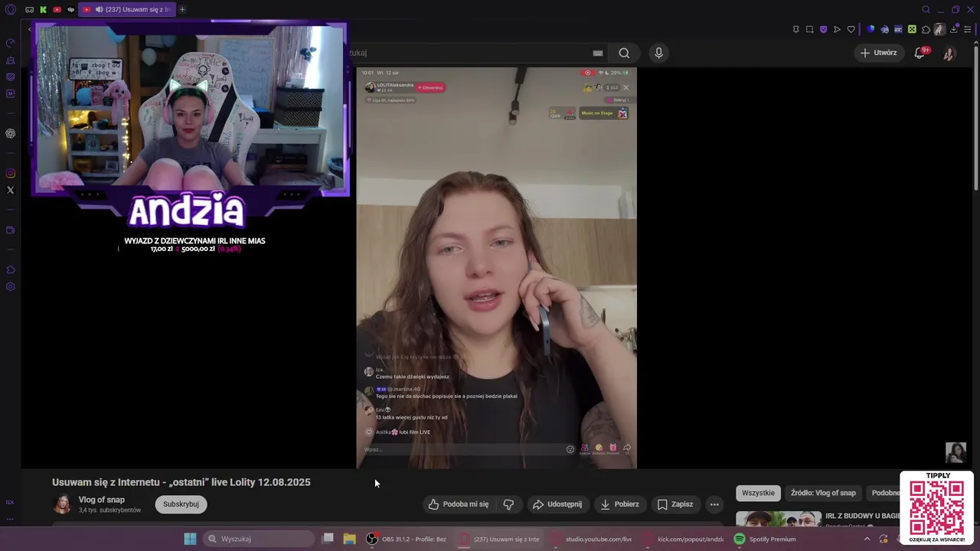Click the Subskrybuj button
The image size is (980, 551).
point(181,504)
